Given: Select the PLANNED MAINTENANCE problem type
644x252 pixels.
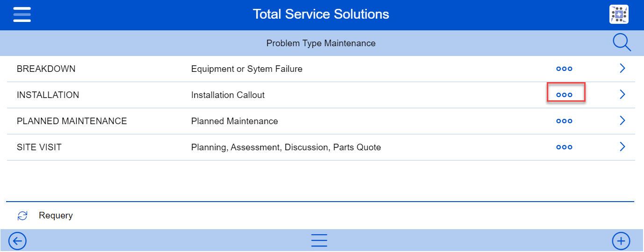Looking at the screenshot, I should tap(72, 121).
